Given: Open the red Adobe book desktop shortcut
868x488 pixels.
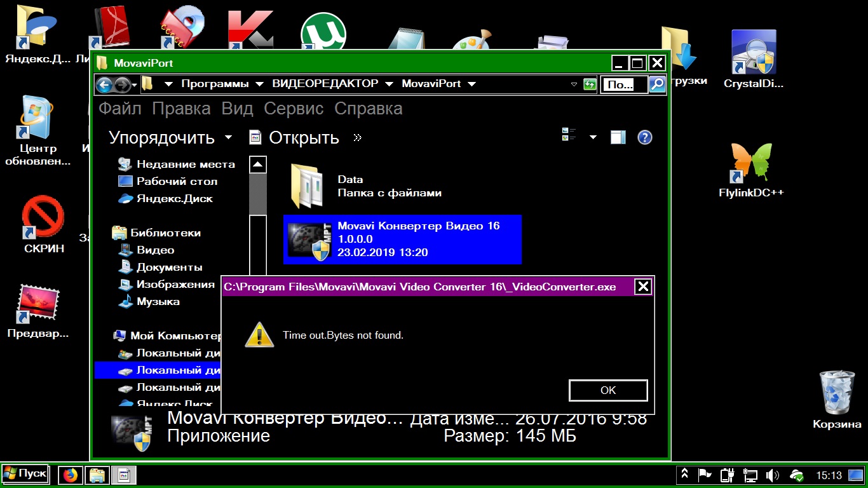Looking at the screenshot, I should pyautogui.click(x=111, y=29).
